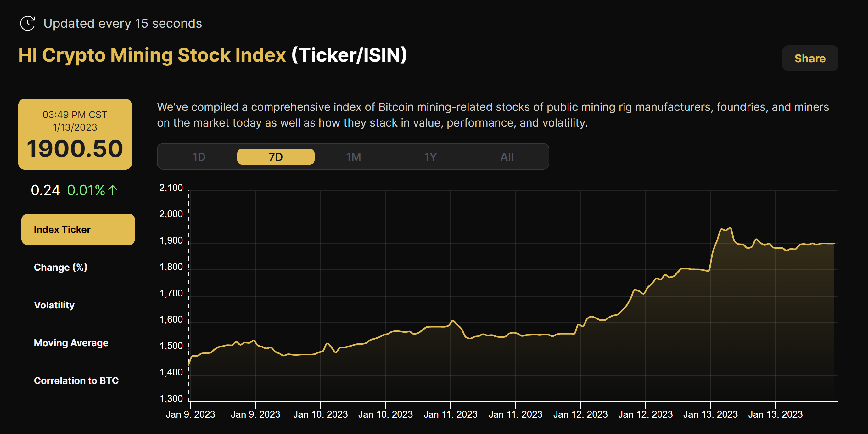Viewport: 868px width, 434px height.
Task: Select the Moving Average metric
Action: 71,343
